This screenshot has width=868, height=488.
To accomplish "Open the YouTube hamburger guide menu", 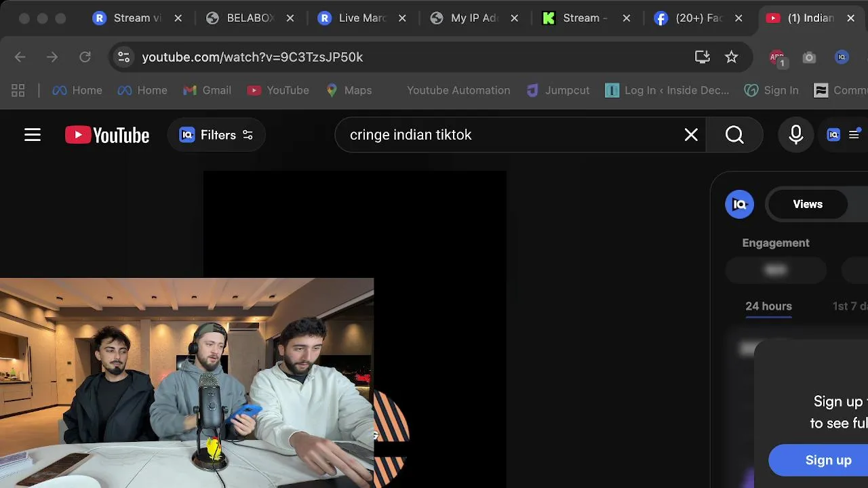I will point(33,135).
